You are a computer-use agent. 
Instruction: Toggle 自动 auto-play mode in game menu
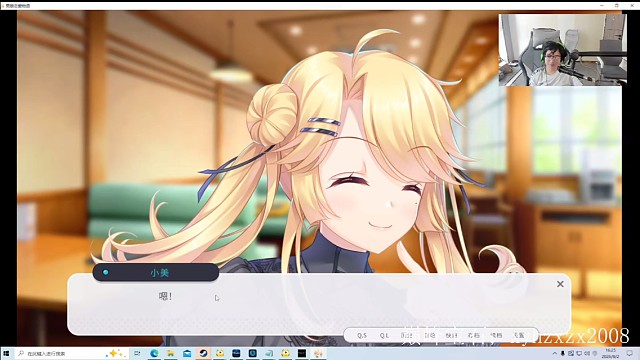pyautogui.click(x=429, y=336)
